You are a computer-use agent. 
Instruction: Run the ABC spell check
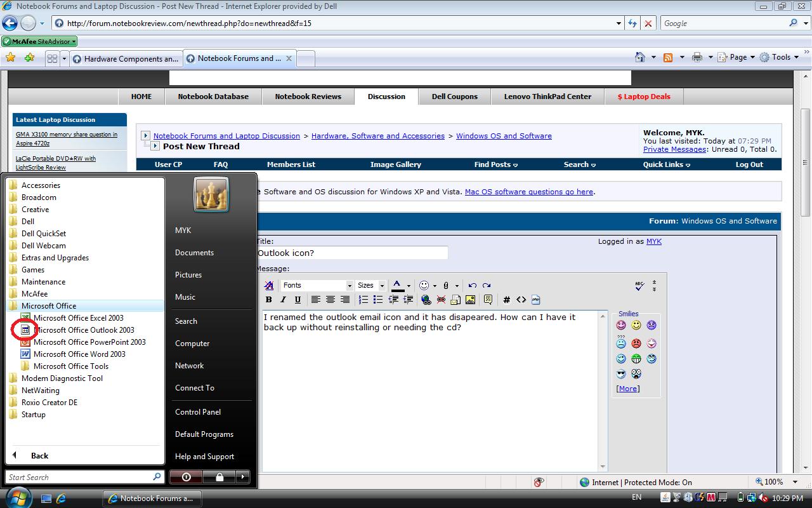[639, 286]
